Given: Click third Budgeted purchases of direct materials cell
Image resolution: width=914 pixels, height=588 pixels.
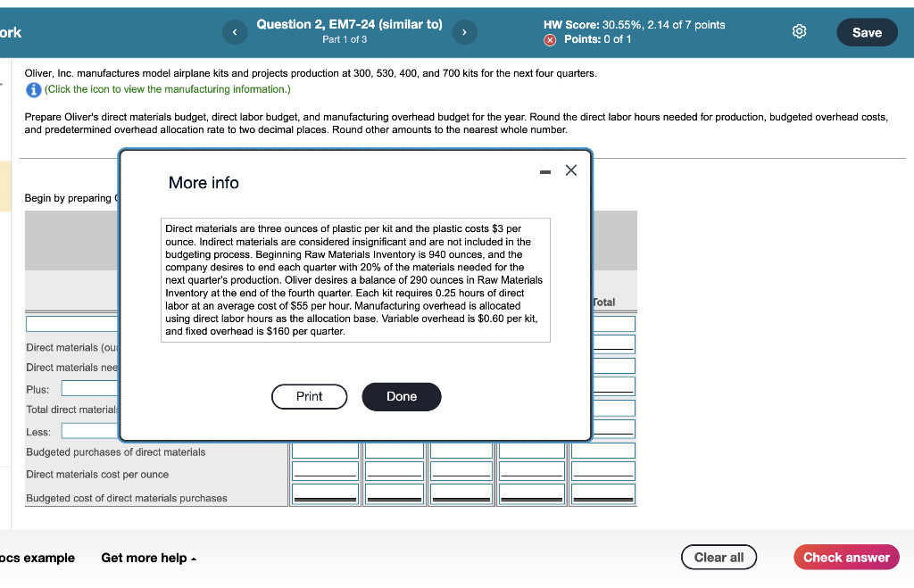Looking at the screenshot, I should [x=461, y=451].
